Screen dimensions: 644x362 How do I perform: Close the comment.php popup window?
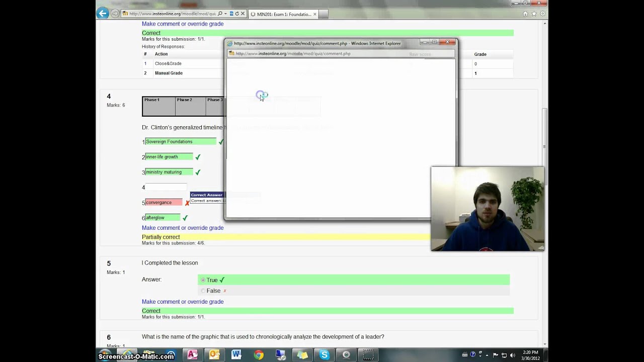click(x=447, y=42)
